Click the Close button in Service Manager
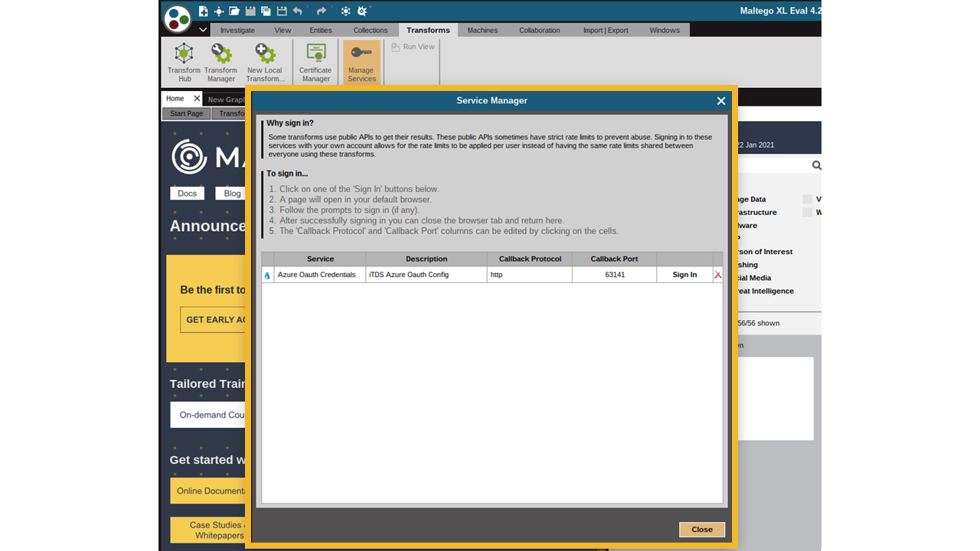This screenshot has height=551, width=980. pyautogui.click(x=702, y=530)
